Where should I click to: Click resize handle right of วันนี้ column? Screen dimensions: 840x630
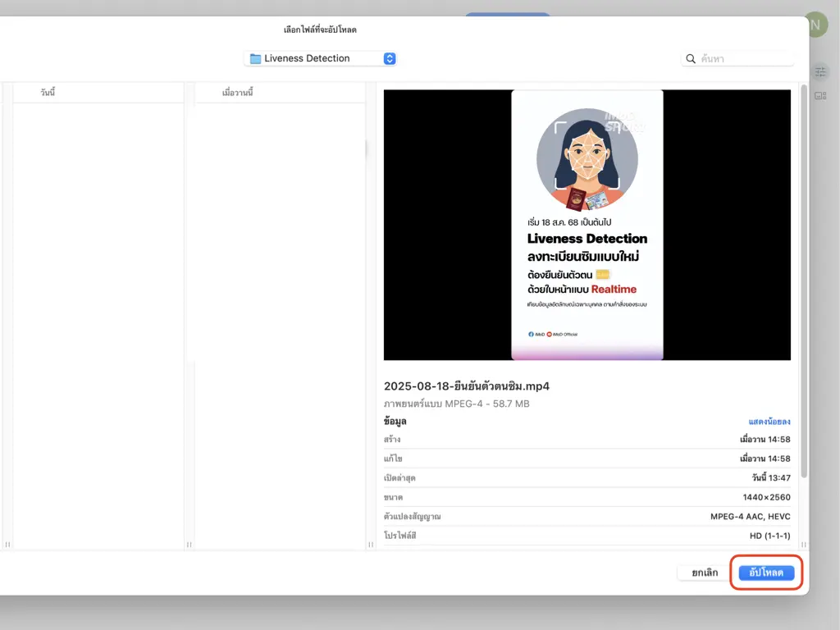point(189,545)
